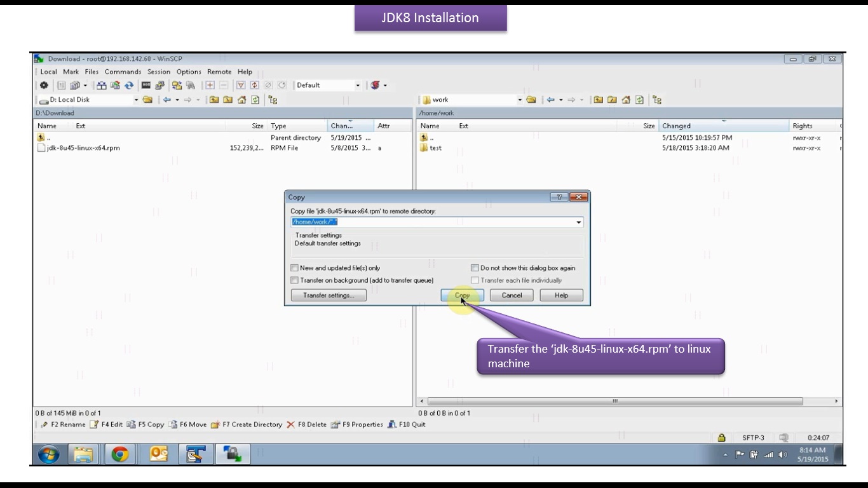Image resolution: width=868 pixels, height=488 pixels.
Task: Open Preferences gear icon in toolbar
Action: pos(44,85)
